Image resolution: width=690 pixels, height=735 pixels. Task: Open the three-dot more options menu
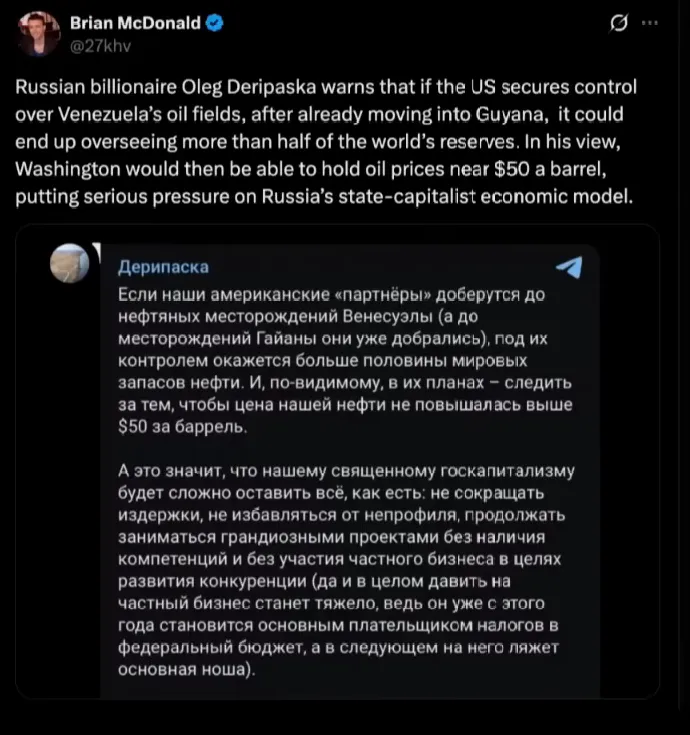(x=649, y=24)
